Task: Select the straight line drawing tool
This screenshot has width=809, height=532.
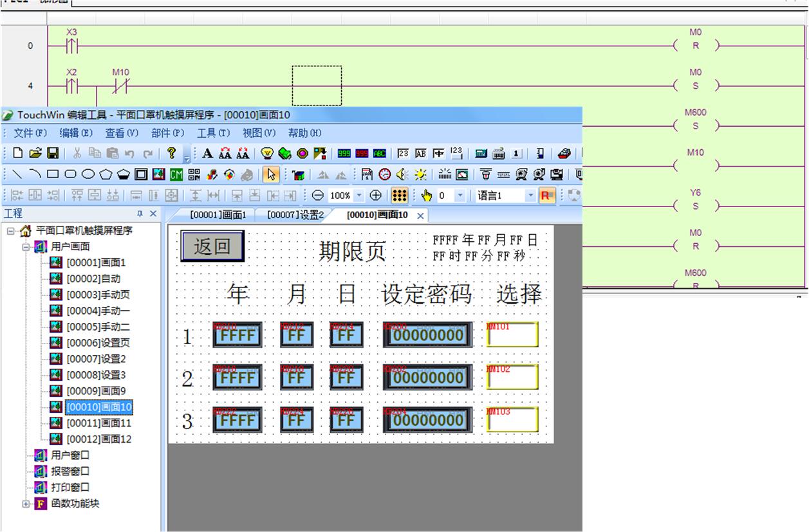Action: [x=17, y=174]
